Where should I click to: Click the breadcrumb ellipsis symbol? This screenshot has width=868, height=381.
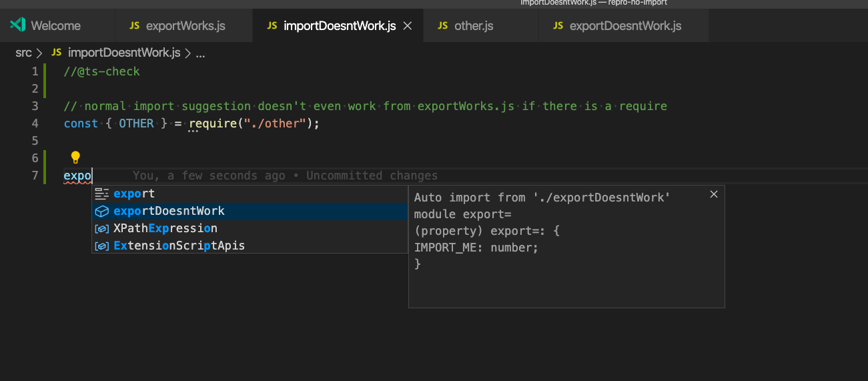[x=200, y=53]
